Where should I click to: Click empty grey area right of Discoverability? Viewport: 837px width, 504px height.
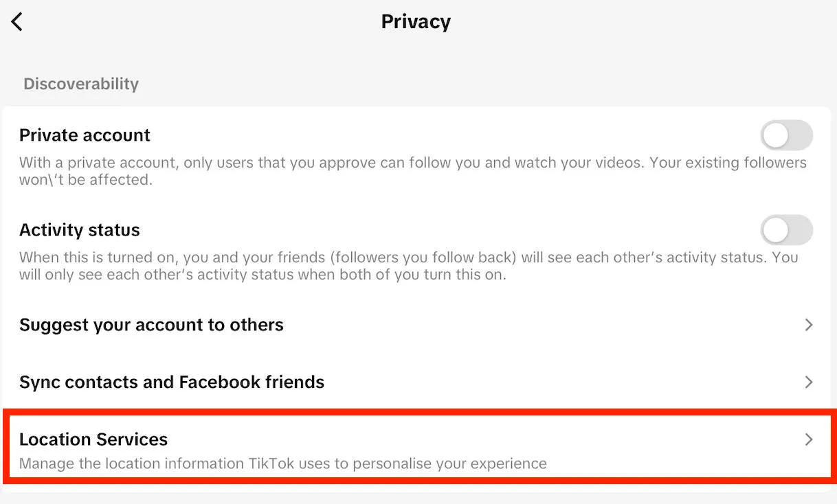(x=481, y=84)
